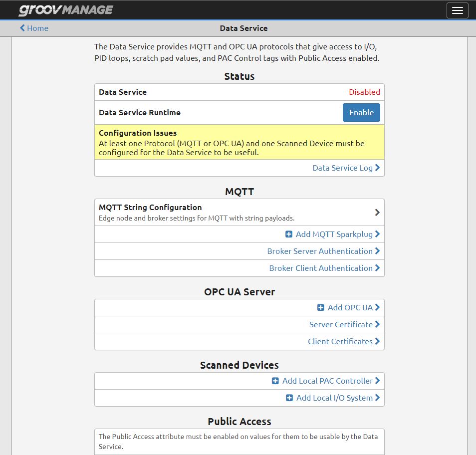Click the plus icon for MQTT Sparkplug
Image resolution: width=476 pixels, height=455 pixels.
coord(289,234)
